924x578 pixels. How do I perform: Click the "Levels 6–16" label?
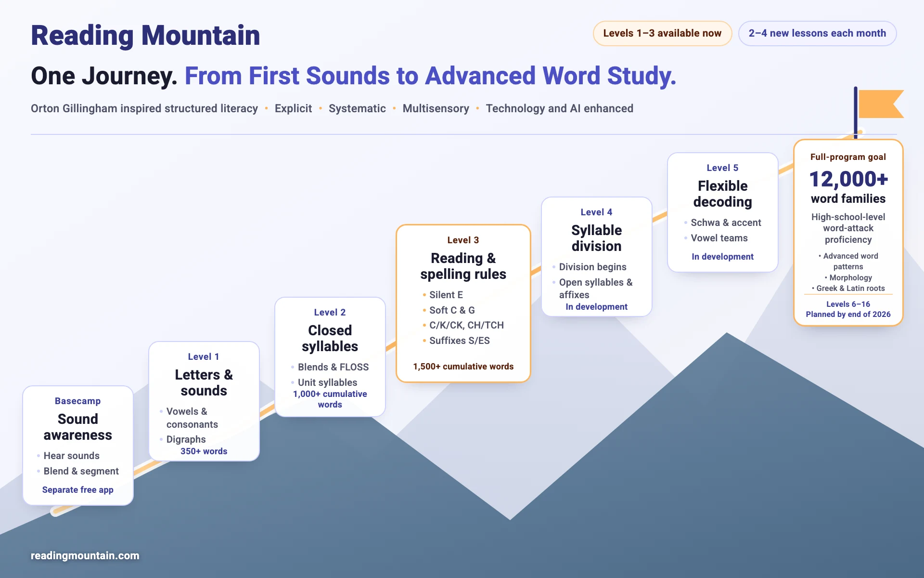848,304
